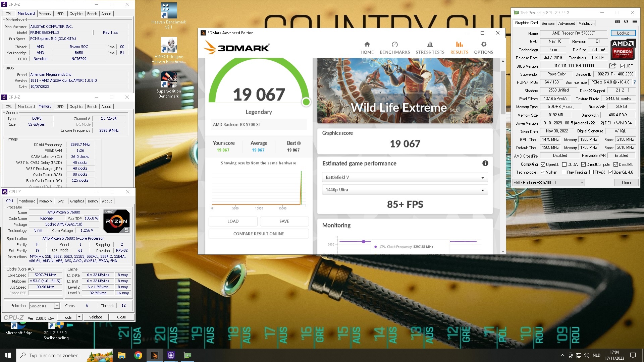
Task: Click GPU-Z Lookup button
Action: pos(623,33)
